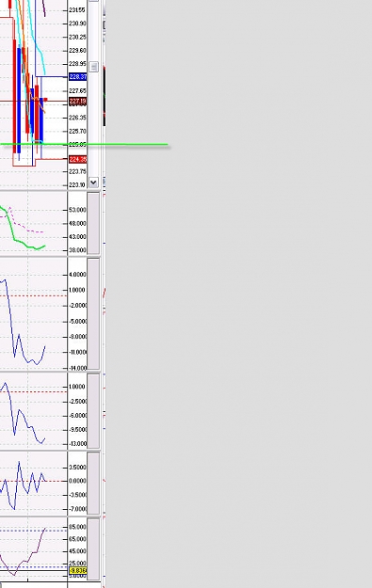Image resolution: width=372 pixels, height=588 pixels.
Task: Click the 38.000 indicator axis label
Action: (x=78, y=249)
